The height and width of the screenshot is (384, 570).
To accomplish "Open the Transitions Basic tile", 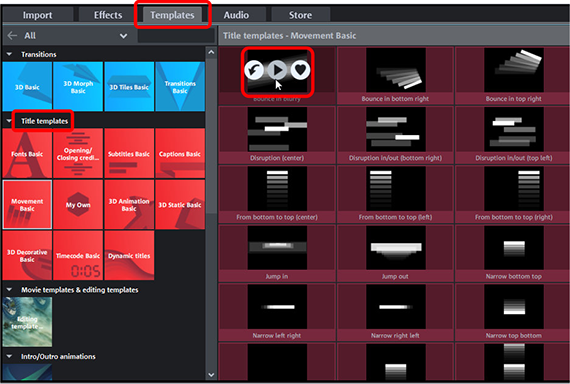I will click(x=180, y=87).
